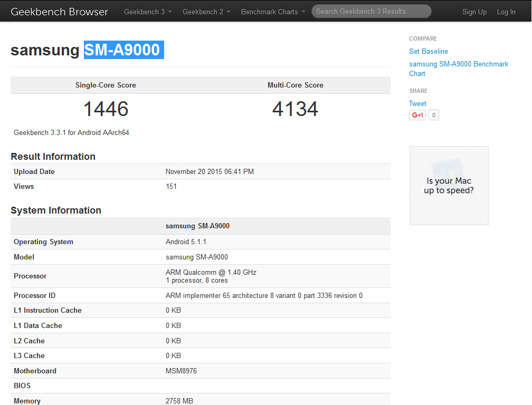Click Log In in the navbar
The image size is (532, 405).
pos(506,12)
